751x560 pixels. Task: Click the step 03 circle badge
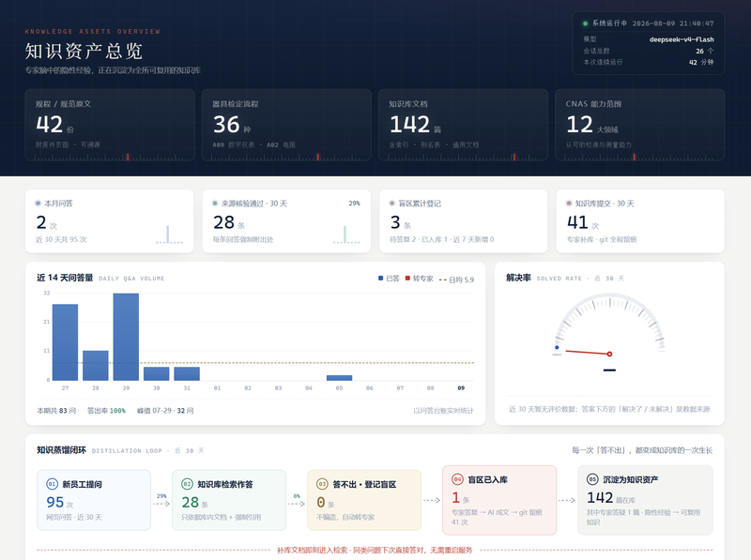click(322, 484)
